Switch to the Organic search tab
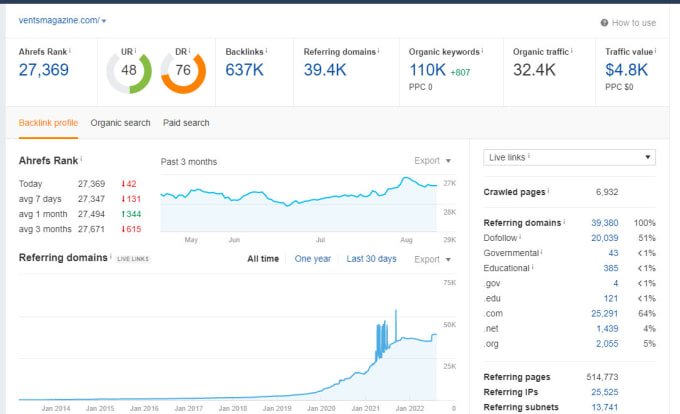This screenshot has height=414, width=680. click(121, 123)
